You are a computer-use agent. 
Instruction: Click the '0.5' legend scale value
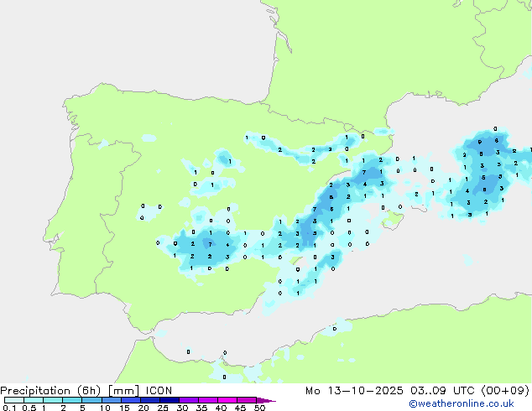pyautogui.click(x=29, y=408)
